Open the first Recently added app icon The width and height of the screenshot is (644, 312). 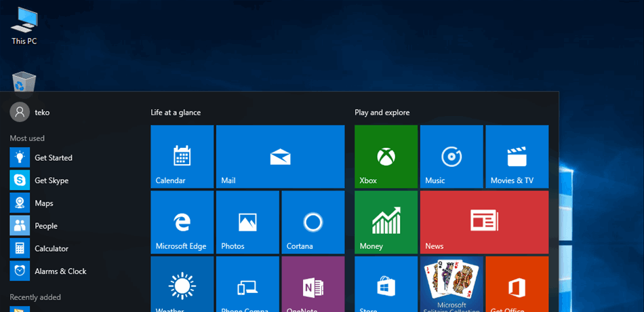tap(20, 309)
